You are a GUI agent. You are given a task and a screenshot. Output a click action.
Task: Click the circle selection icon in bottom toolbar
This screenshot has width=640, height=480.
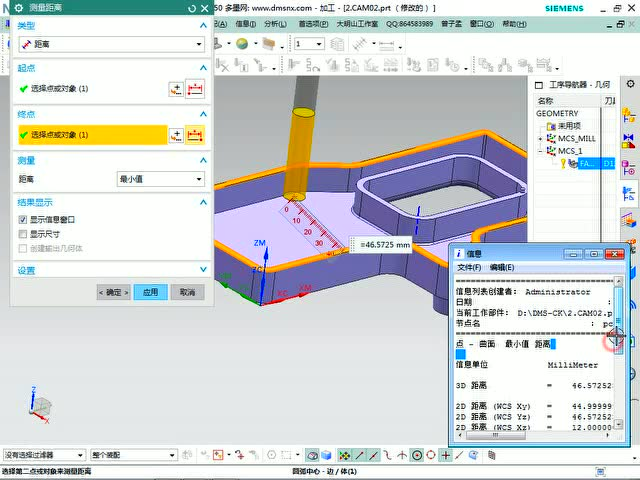[271, 455]
